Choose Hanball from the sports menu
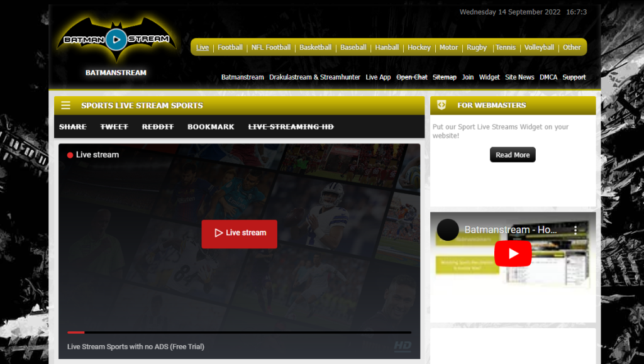Viewport: 644px width, 364px height. (387, 48)
